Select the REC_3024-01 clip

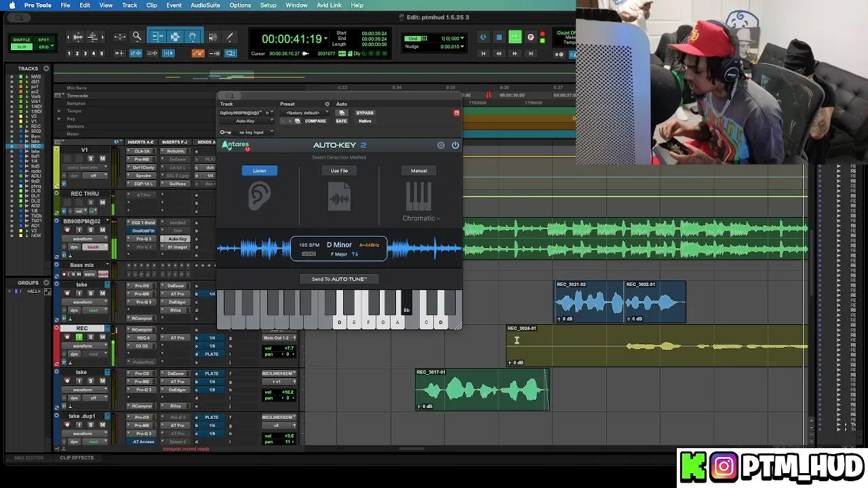point(657,346)
